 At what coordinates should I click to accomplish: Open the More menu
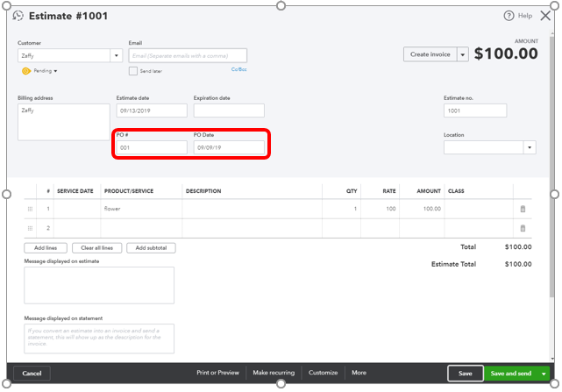[x=359, y=373]
